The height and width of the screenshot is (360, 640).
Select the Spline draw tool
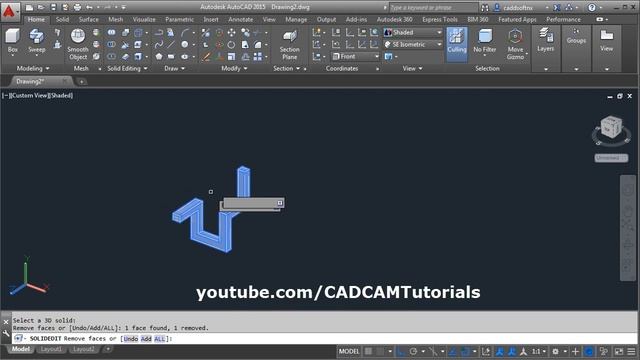click(159, 44)
